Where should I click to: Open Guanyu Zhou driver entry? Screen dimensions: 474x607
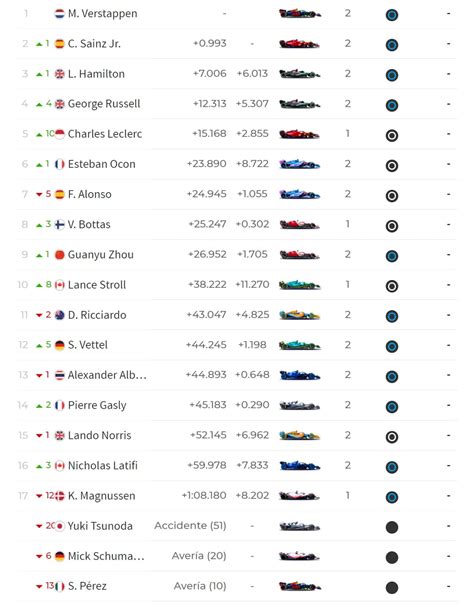tap(101, 254)
